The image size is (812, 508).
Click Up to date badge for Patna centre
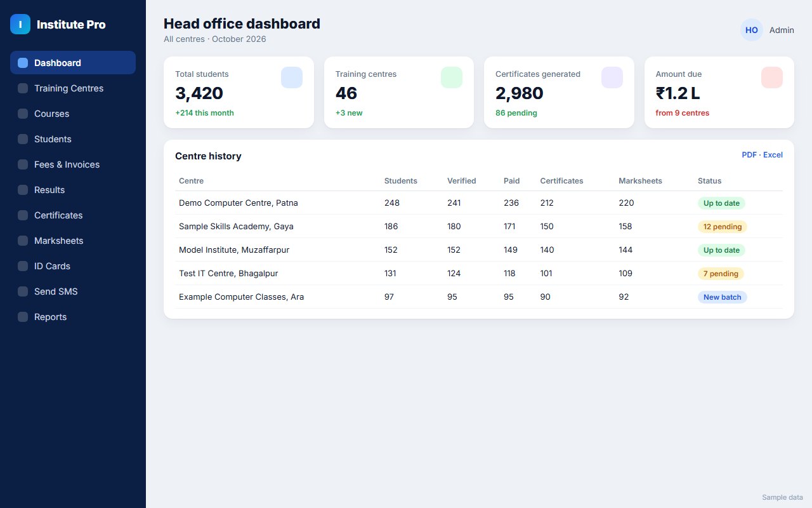721,203
